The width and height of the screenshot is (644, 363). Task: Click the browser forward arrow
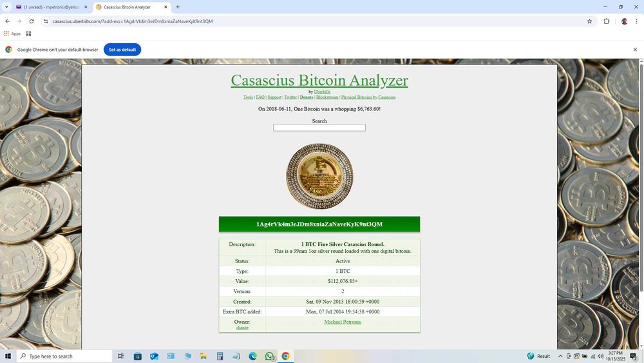point(19,21)
